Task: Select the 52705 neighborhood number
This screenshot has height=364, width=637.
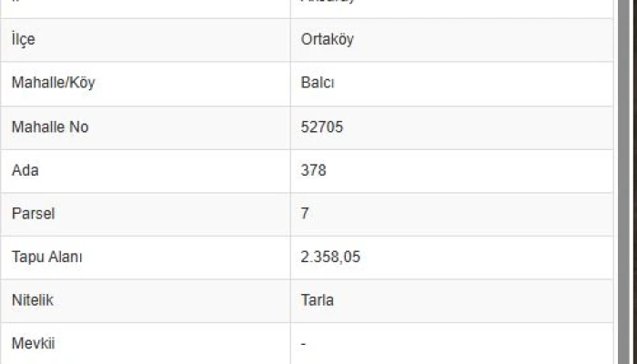Action: point(322,127)
